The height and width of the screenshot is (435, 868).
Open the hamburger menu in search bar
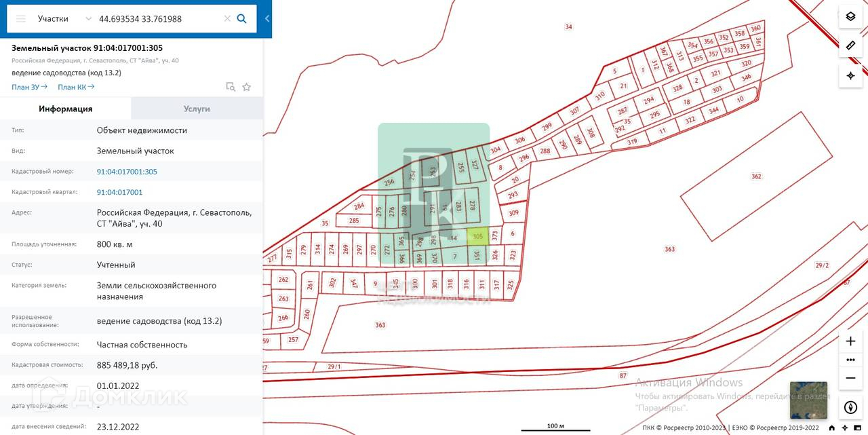(x=21, y=19)
